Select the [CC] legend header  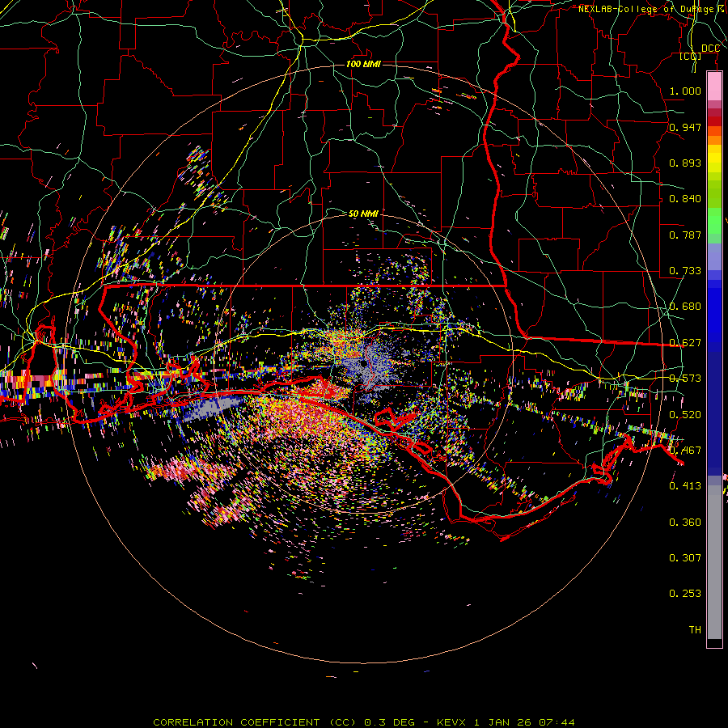tap(691, 56)
